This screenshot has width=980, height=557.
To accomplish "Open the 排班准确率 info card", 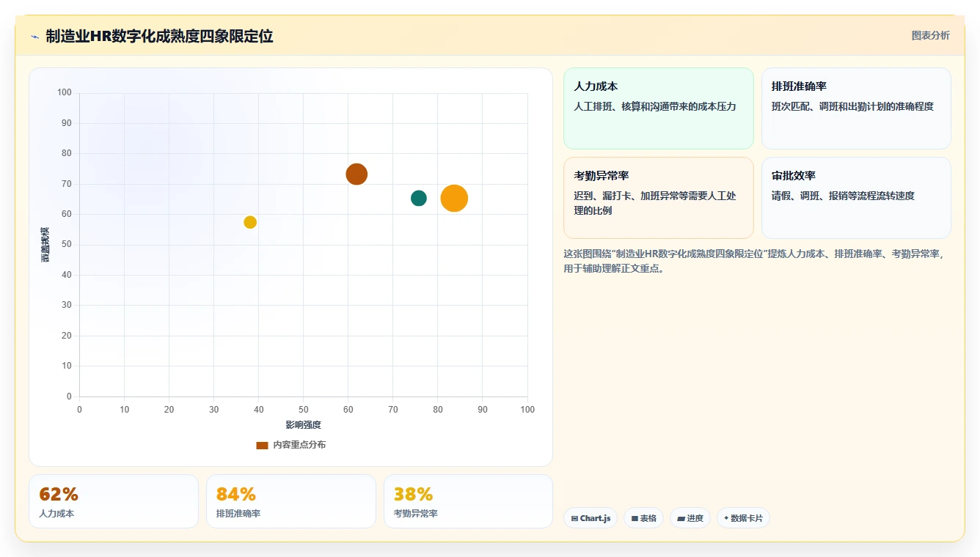I will (856, 108).
